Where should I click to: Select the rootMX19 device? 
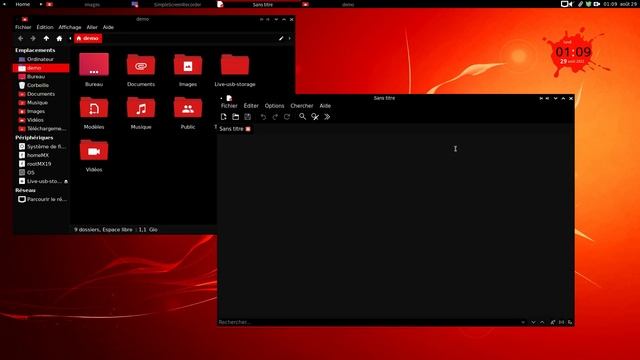point(41,164)
